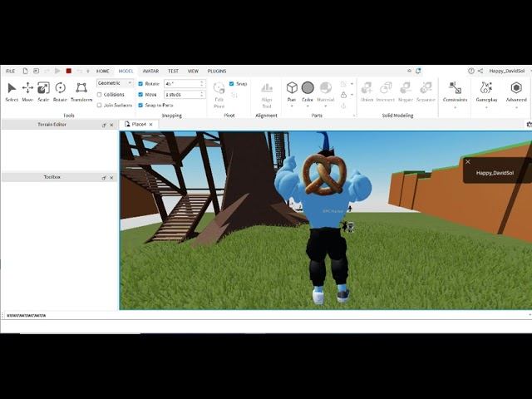Activate the Rotate tool
Viewport: 532px width, 399px height.
point(60,91)
